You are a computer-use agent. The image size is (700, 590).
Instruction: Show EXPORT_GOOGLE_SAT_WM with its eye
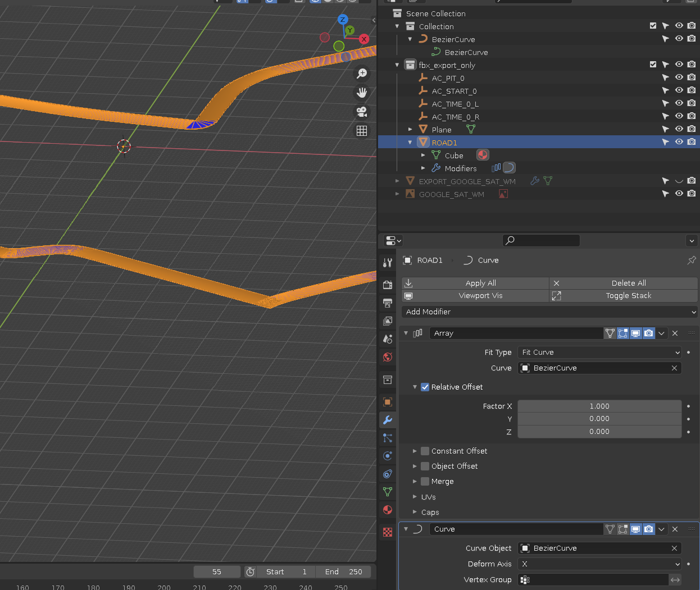point(679,181)
